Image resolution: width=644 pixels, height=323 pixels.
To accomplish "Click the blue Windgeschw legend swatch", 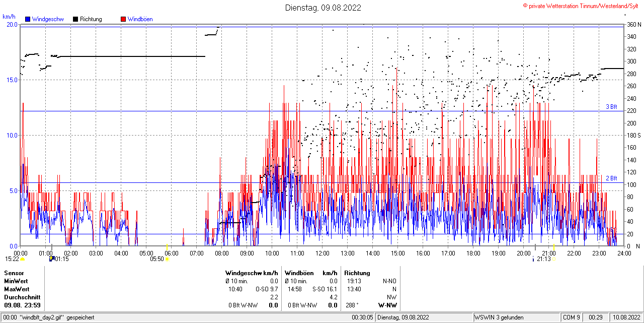I will point(28,19).
